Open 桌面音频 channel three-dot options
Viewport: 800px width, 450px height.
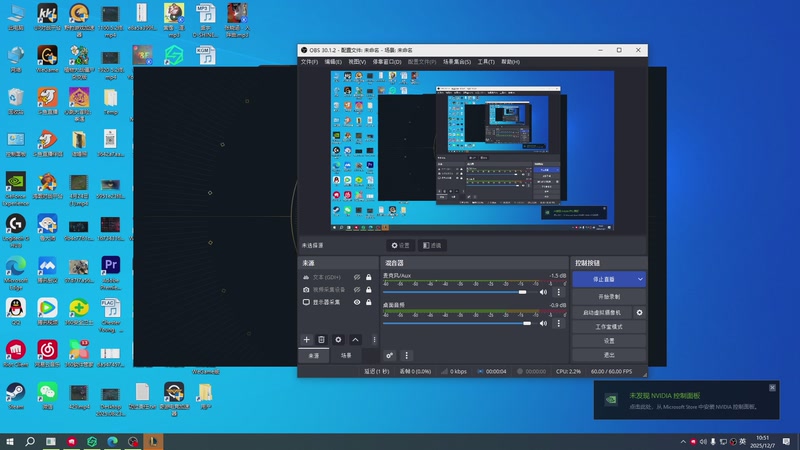(x=559, y=323)
